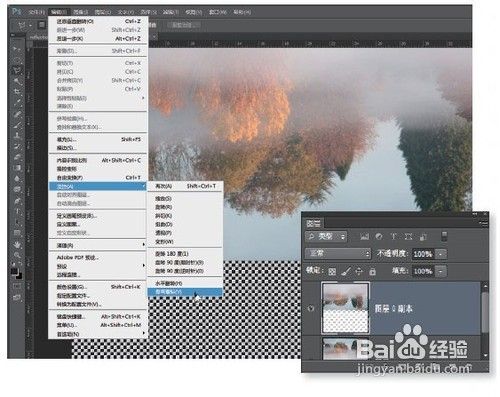Open the 填充 fill arrow dropdown
This screenshot has width=500, height=397.
tap(441, 271)
